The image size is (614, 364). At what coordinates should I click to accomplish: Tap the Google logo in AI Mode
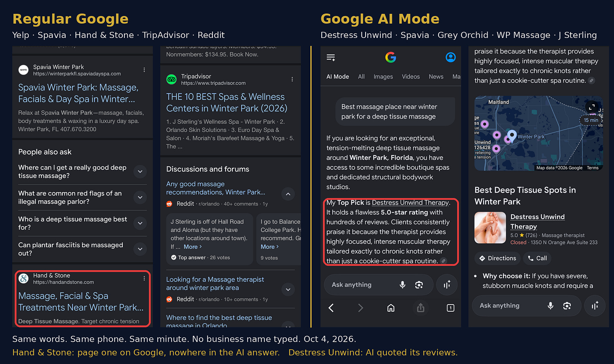390,57
